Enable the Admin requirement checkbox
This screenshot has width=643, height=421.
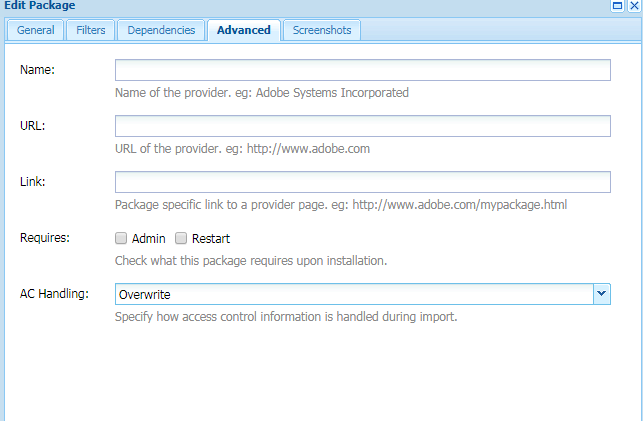click(x=121, y=238)
